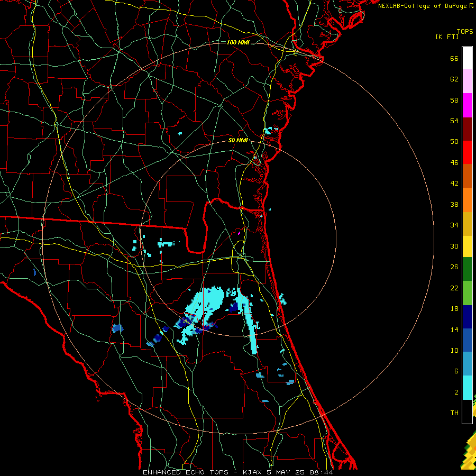
Task: Click the 50 NMI range ring label
Action: 238,140
